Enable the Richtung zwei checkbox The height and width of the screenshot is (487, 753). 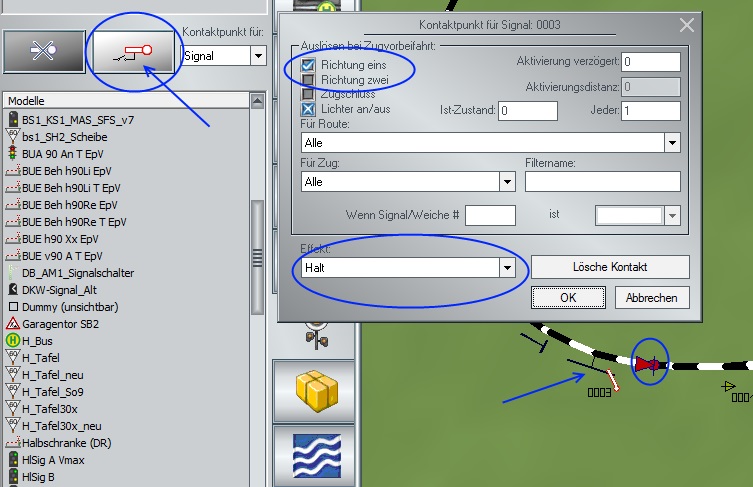(310, 78)
